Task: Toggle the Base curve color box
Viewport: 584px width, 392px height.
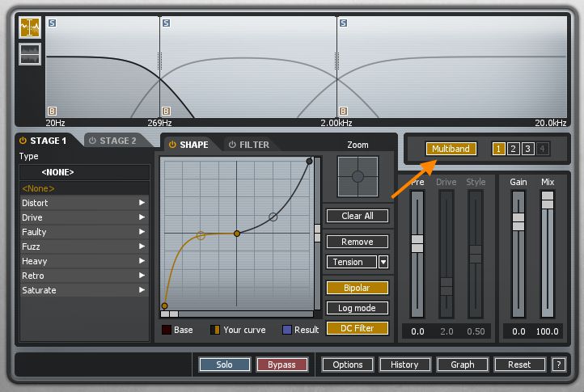Action: point(167,330)
